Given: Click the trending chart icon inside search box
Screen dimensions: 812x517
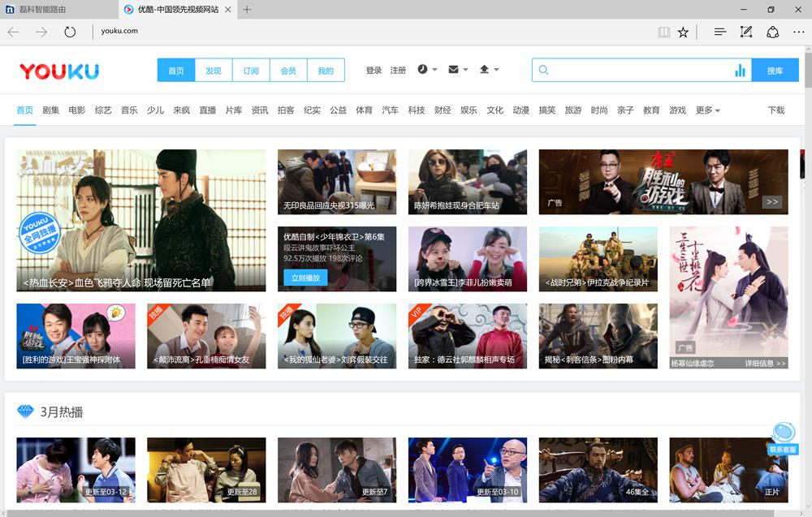Looking at the screenshot, I should coord(740,71).
